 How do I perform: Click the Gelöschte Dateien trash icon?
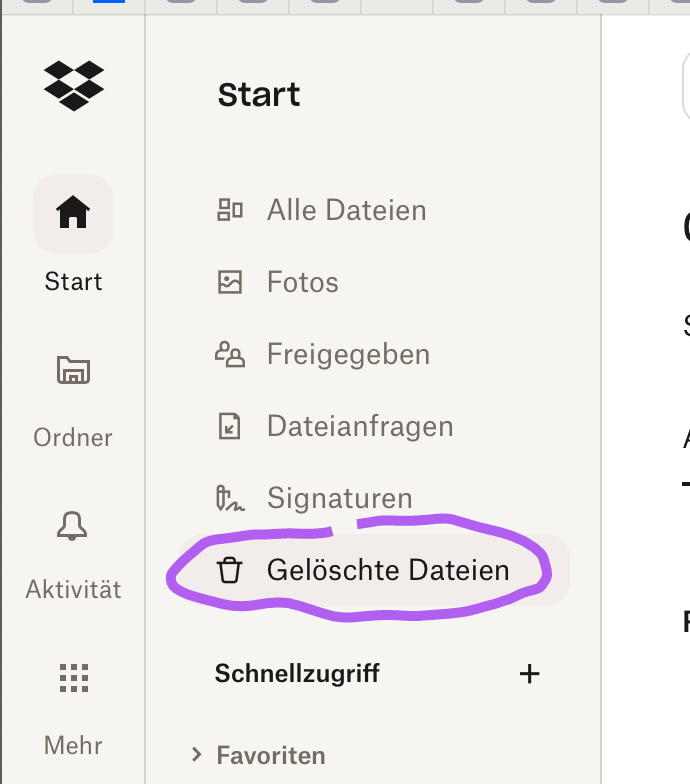(x=230, y=570)
